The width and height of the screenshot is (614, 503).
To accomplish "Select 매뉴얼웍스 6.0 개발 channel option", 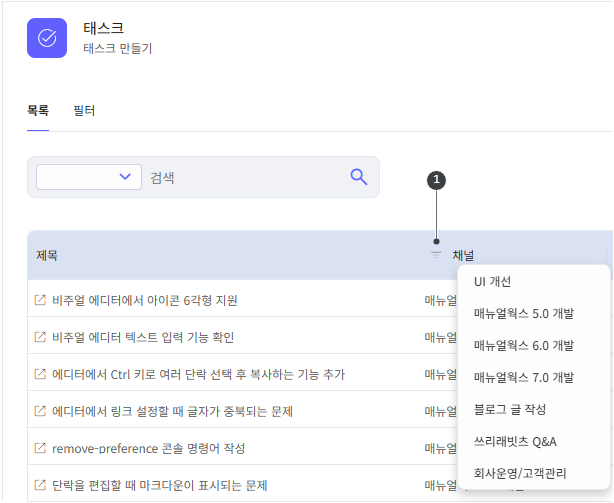I will pos(523,345).
